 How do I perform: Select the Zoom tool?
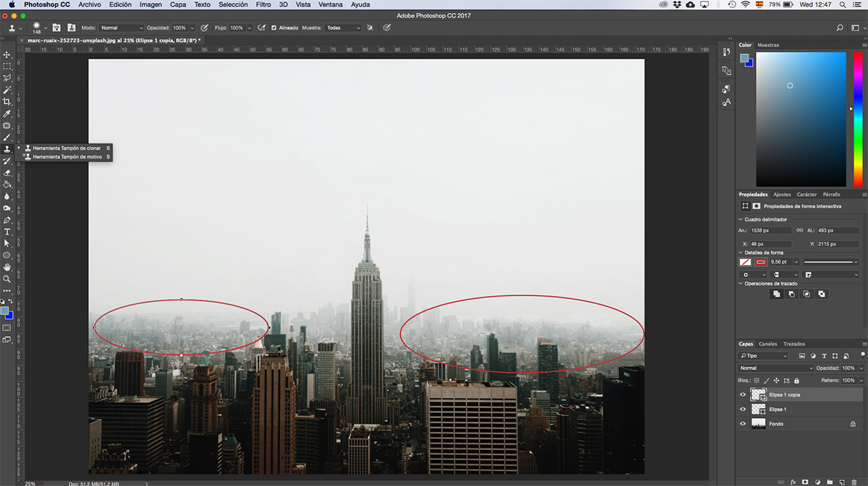point(7,278)
